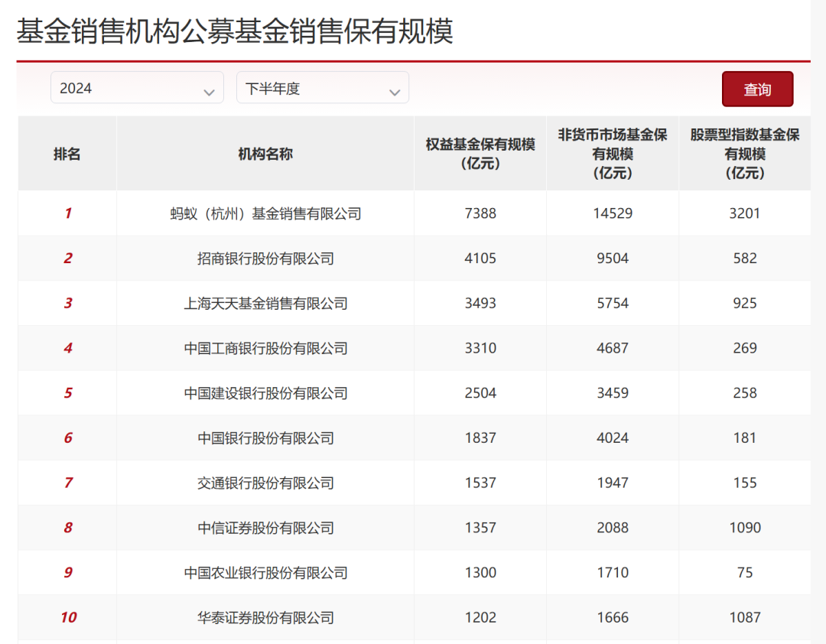826x644 pixels.
Task: Click 上海天天基金销售有限公司 in the table
Action: click(x=265, y=304)
